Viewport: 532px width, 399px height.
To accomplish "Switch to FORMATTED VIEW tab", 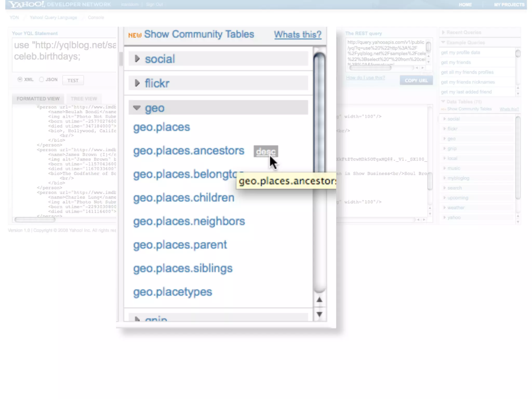I will 38,99.
